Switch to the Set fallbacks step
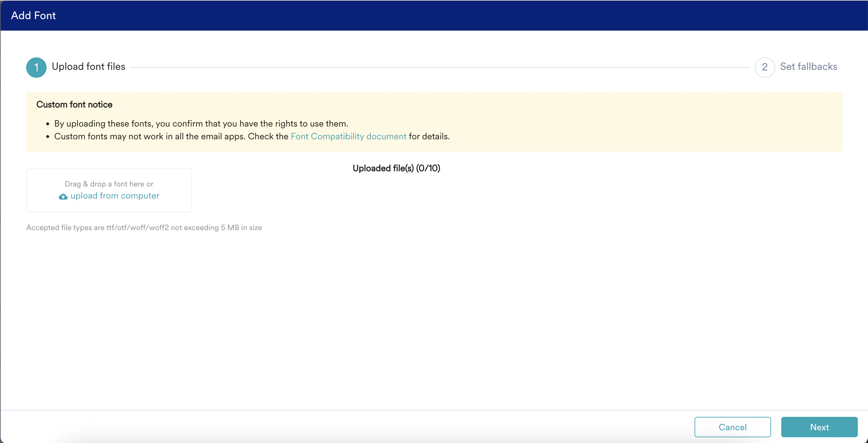Viewport: 868px width, 443px height. tap(808, 66)
